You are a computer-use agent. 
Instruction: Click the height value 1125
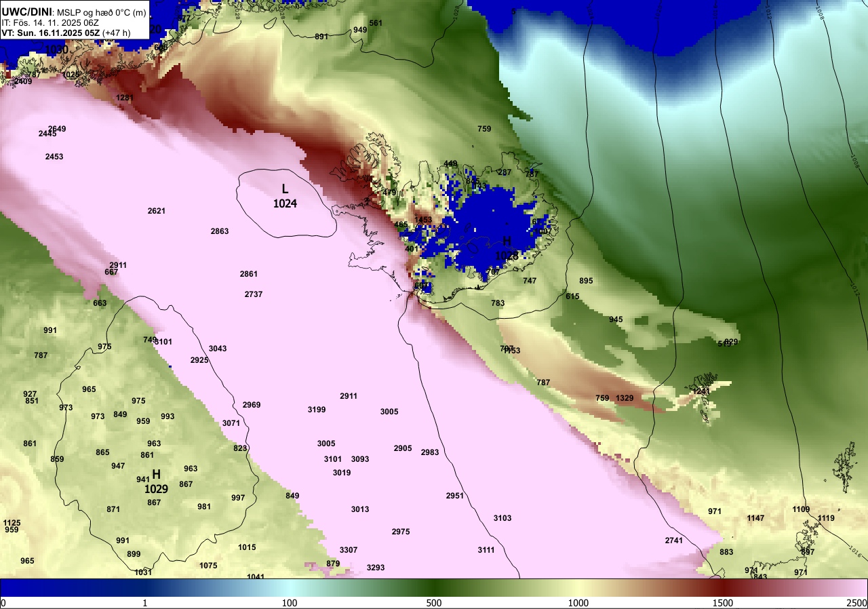coord(12,523)
